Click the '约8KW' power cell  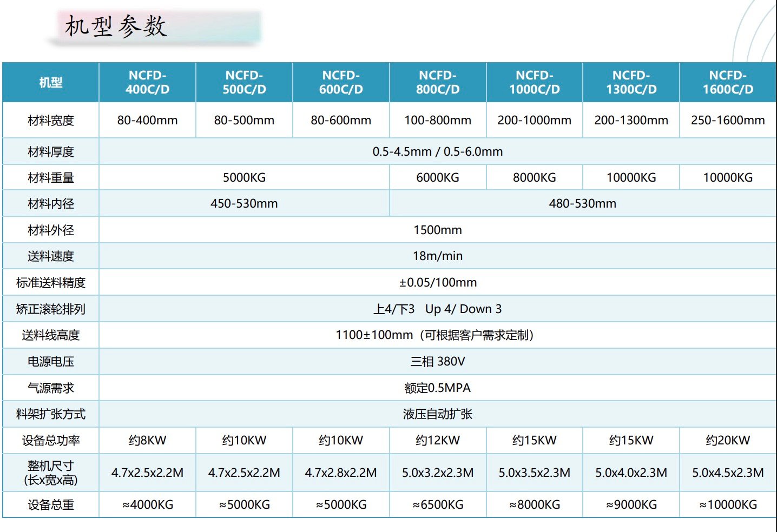click(x=148, y=440)
